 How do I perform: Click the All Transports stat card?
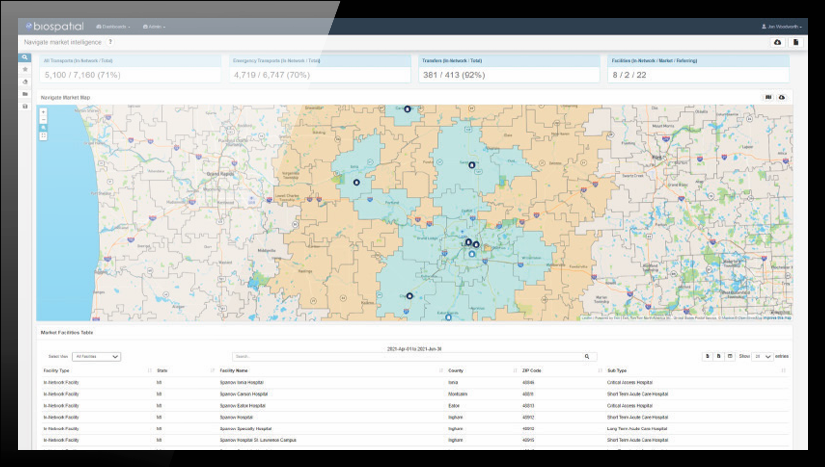pyautogui.click(x=130, y=68)
